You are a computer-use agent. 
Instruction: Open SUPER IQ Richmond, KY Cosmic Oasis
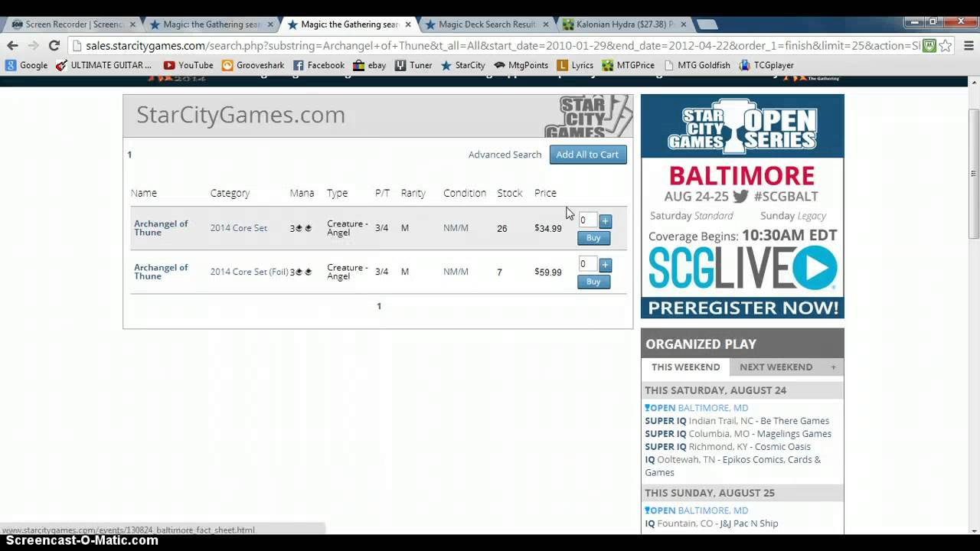click(727, 447)
